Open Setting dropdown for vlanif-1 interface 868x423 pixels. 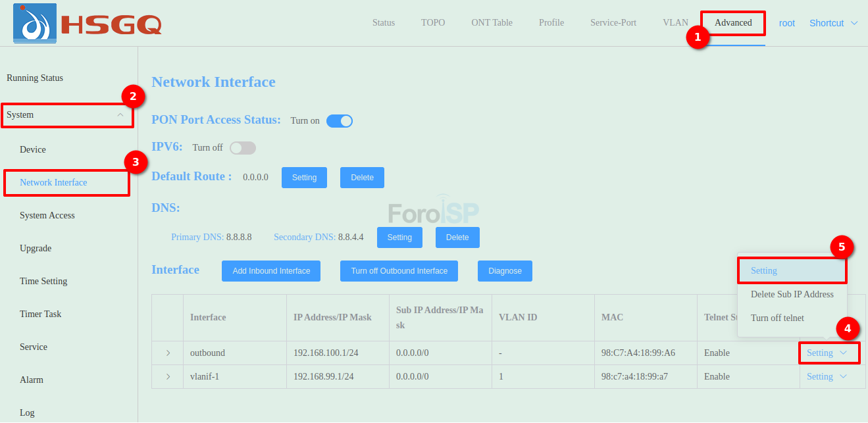(x=827, y=377)
